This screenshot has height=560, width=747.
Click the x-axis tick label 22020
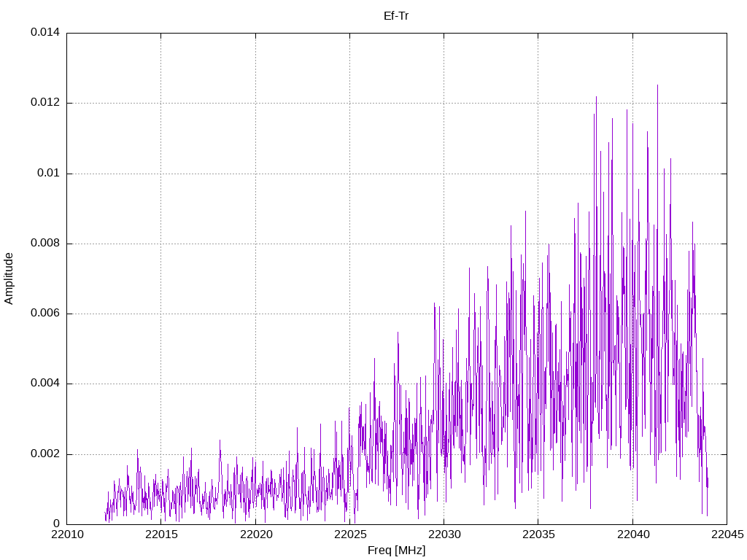pyautogui.click(x=256, y=534)
